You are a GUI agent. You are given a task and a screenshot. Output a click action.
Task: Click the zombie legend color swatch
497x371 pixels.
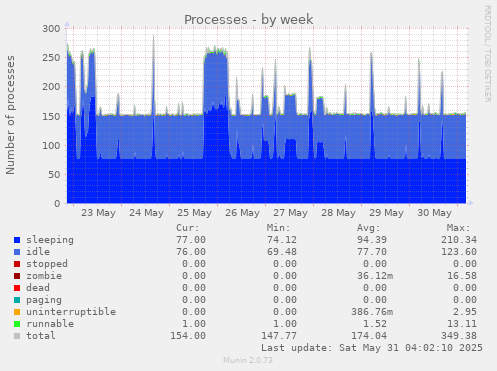tap(17, 276)
